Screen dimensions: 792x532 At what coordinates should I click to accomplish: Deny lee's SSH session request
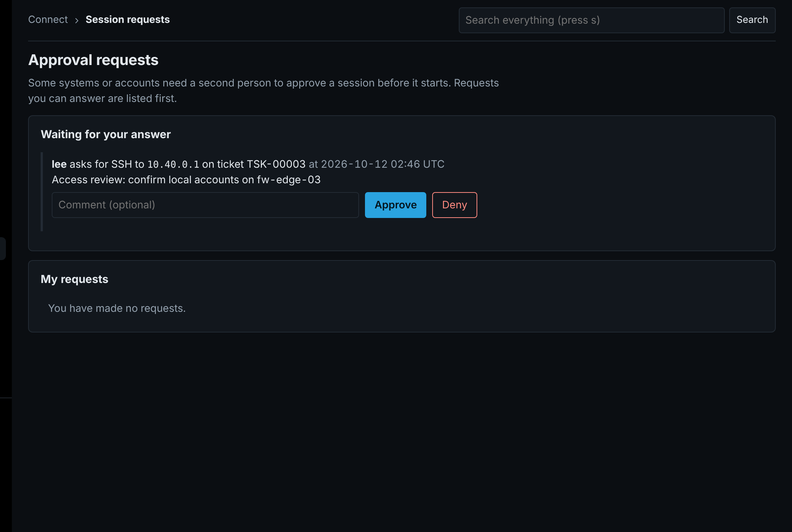click(454, 205)
